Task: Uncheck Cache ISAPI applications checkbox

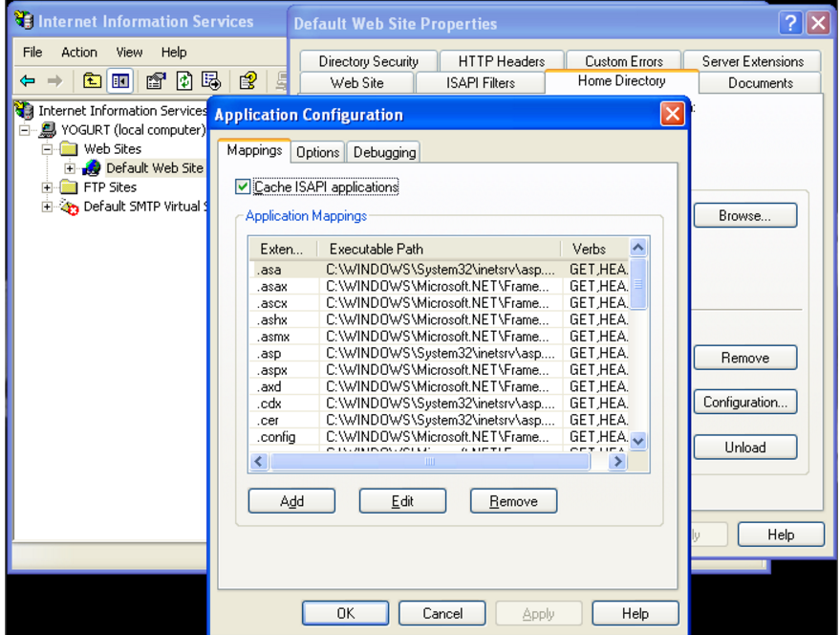Action: tap(243, 187)
